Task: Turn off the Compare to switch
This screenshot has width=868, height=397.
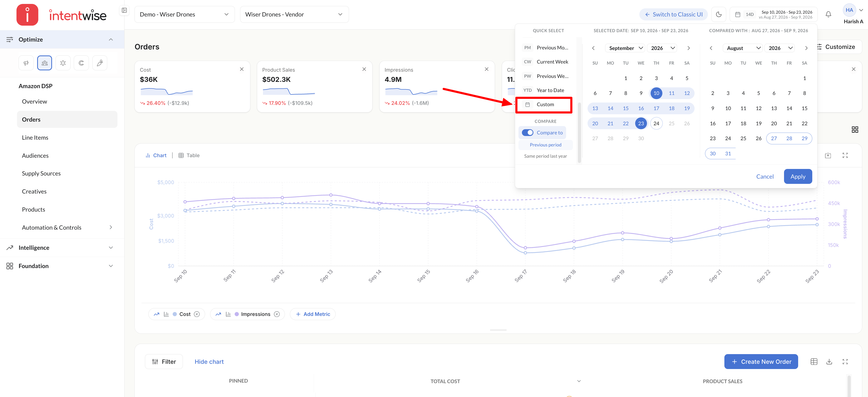Action: pyautogui.click(x=528, y=133)
